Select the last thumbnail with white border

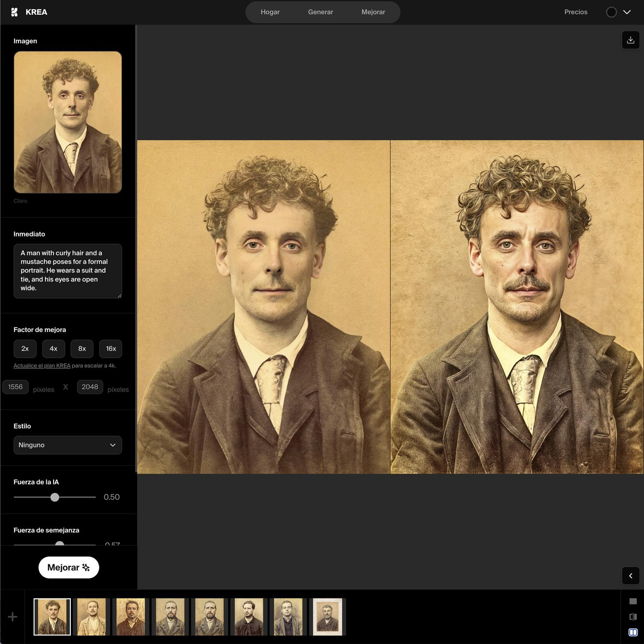point(328,617)
